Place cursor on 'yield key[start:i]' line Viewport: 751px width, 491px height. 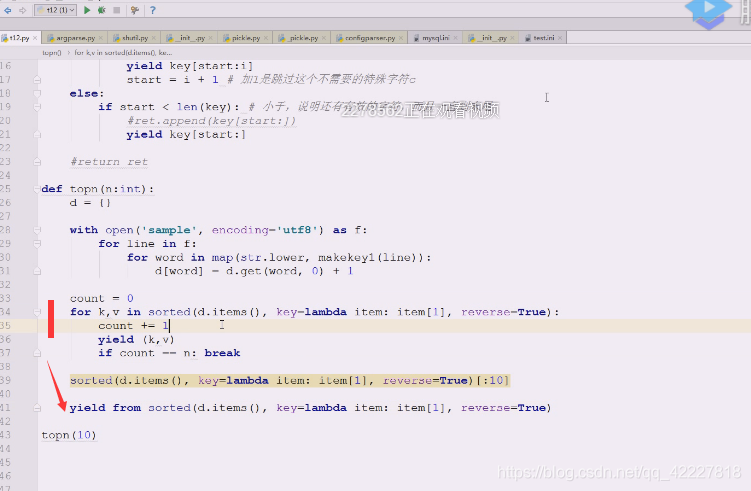(x=190, y=66)
